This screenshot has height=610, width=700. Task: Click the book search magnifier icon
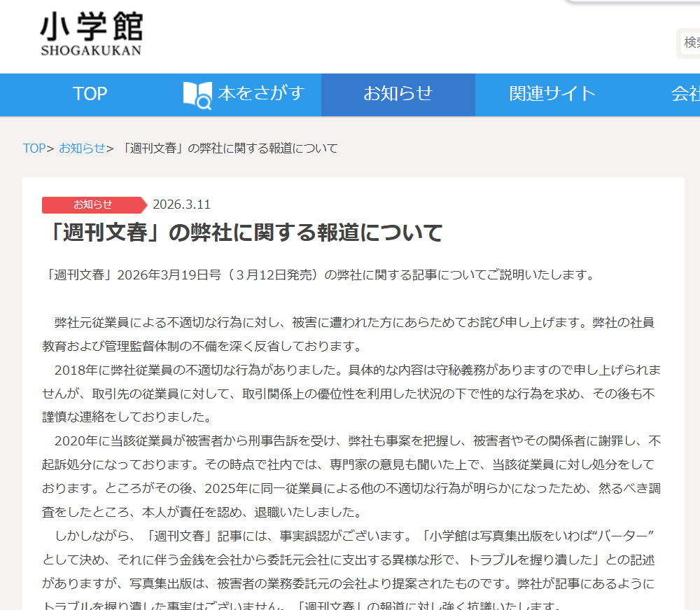197,95
